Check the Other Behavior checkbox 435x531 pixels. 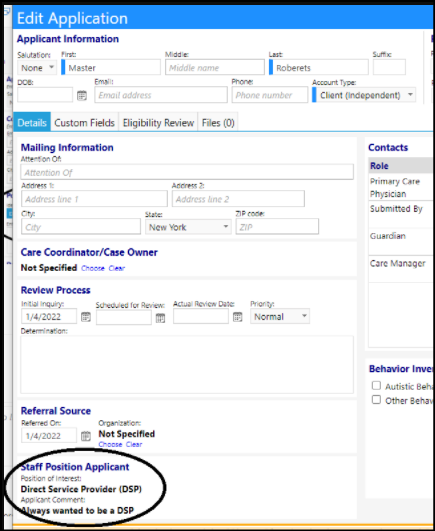(x=376, y=400)
